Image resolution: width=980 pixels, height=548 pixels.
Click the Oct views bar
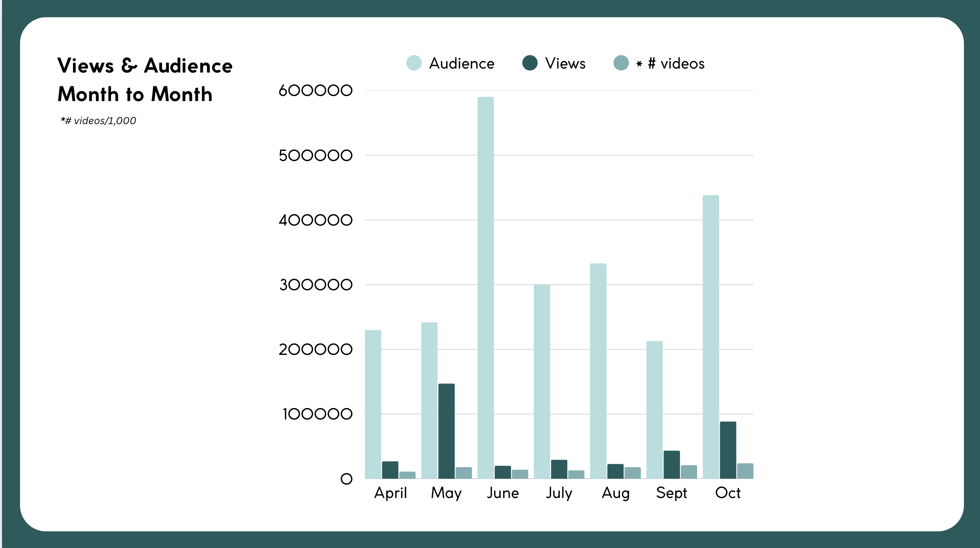pyautogui.click(x=728, y=450)
